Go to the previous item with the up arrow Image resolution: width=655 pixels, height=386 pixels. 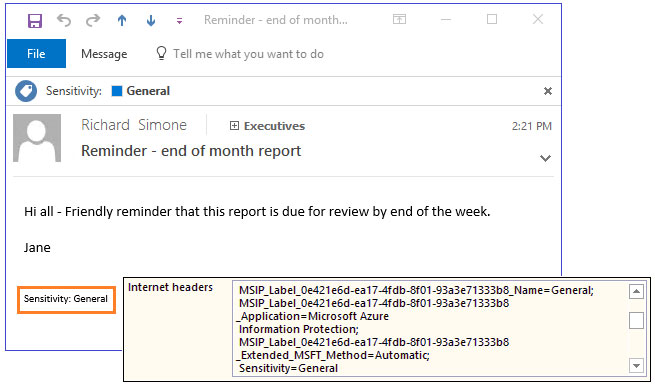pos(122,20)
